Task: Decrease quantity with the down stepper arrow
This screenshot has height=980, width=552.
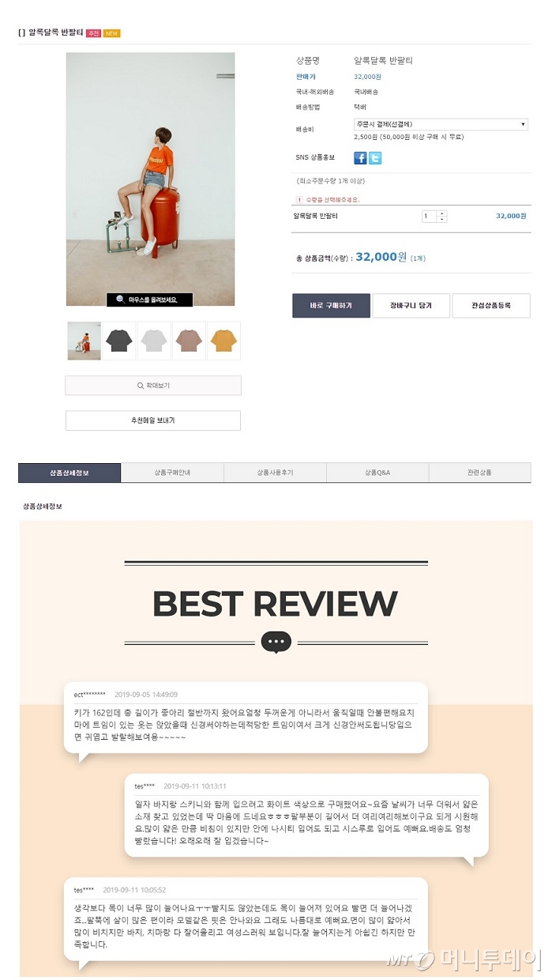Action: click(x=442, y=219)
